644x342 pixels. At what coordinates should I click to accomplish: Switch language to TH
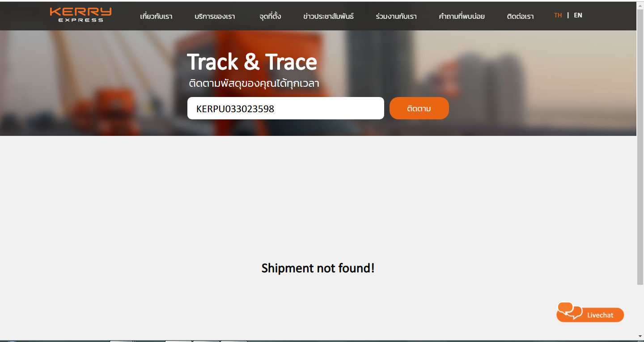[558, 15]
